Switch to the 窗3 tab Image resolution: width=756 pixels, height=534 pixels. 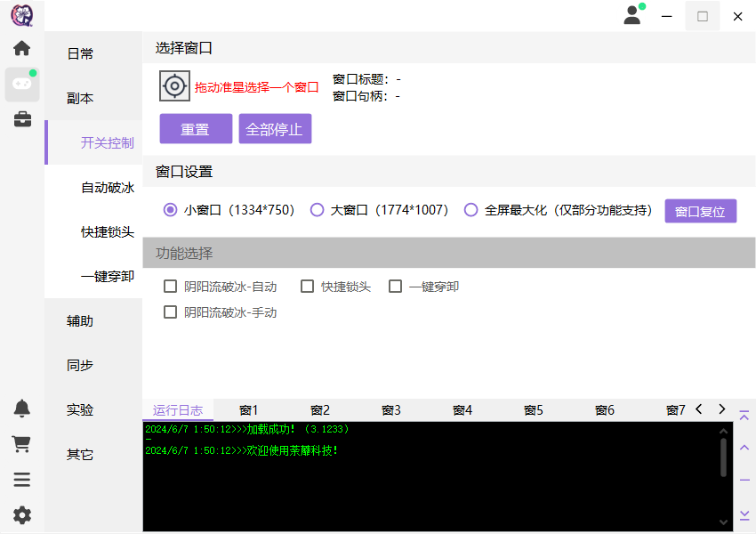coord(391,410)
